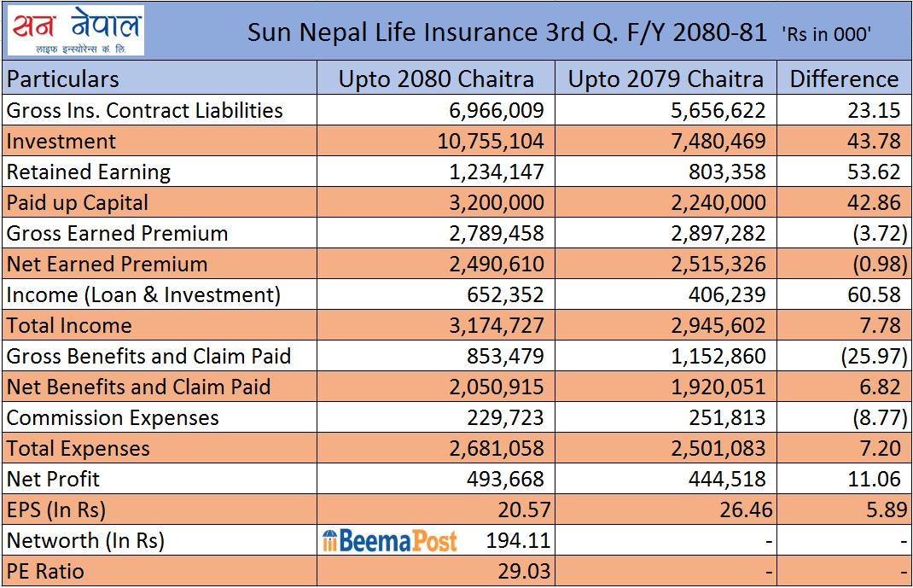Click the Investment row label

61,141
